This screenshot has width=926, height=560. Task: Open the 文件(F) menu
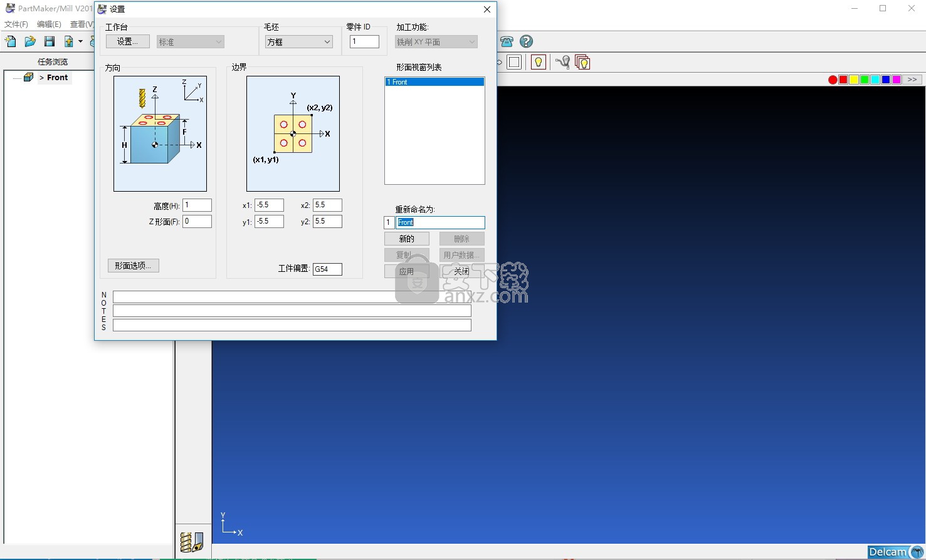point(16,24)
